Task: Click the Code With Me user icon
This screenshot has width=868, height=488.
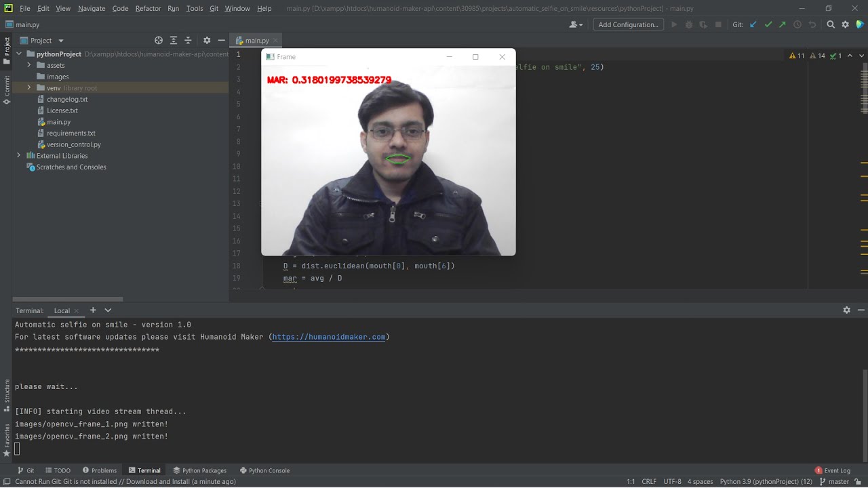Action: click(574, 24)
